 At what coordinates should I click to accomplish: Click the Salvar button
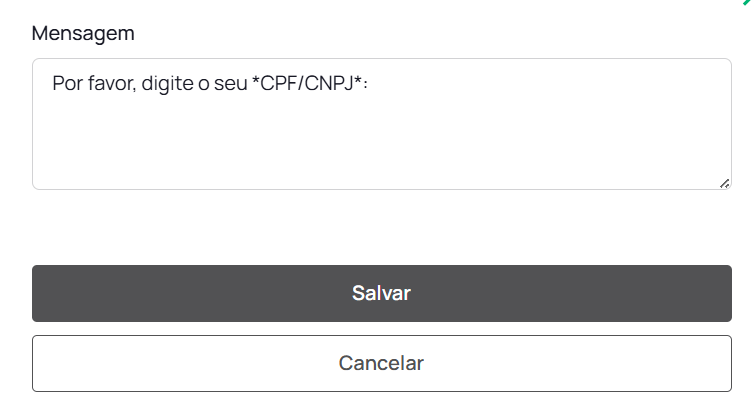click(x=381, y=293)
